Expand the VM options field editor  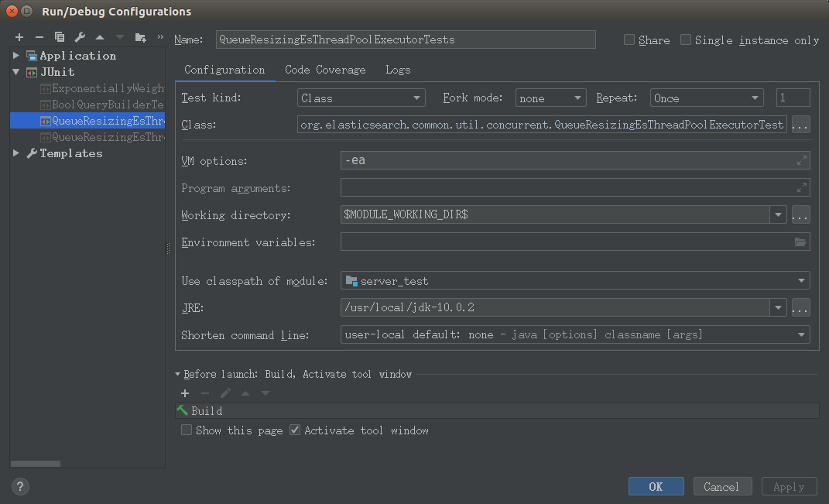click(801, 160)
